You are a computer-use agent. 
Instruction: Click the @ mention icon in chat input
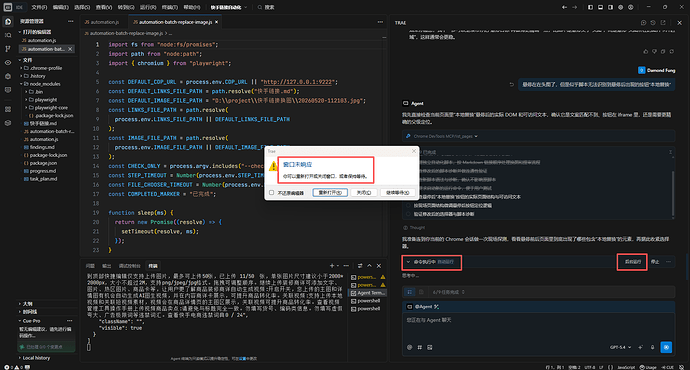coord(410,347)
